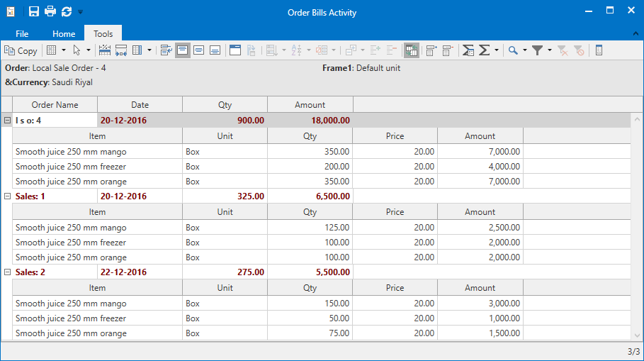Click the table columns icon with blue column
644x361 pixels.
137,50
